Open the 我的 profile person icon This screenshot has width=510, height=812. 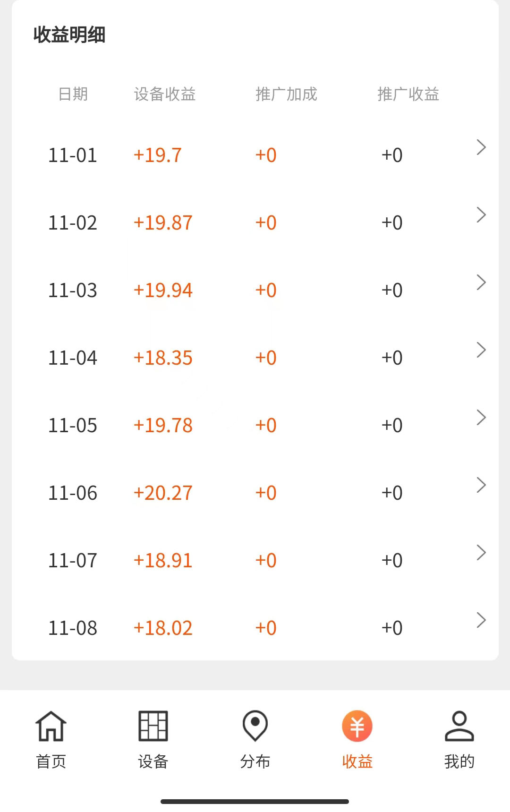(x=459, y=726)
